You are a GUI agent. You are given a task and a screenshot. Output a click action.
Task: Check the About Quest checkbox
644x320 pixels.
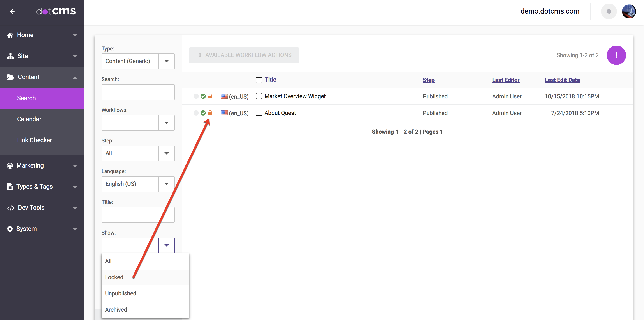pos(259,113)
